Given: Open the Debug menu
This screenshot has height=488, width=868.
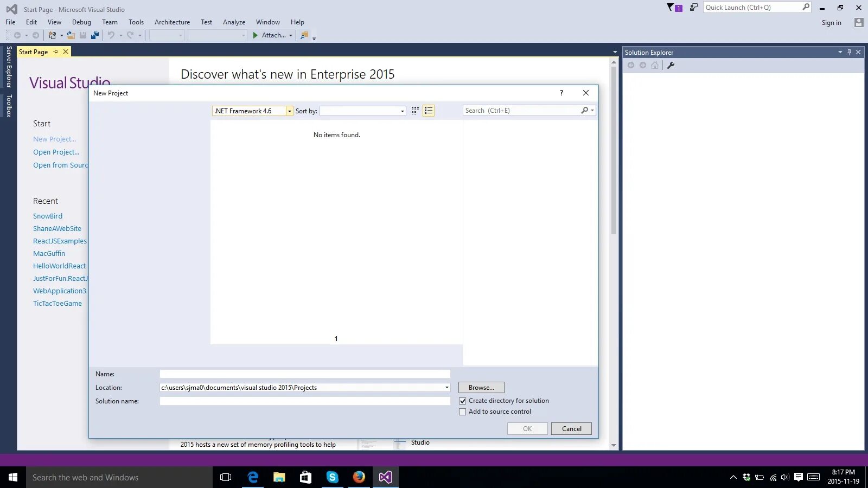Looking at the screenshot, I should 81,22.
